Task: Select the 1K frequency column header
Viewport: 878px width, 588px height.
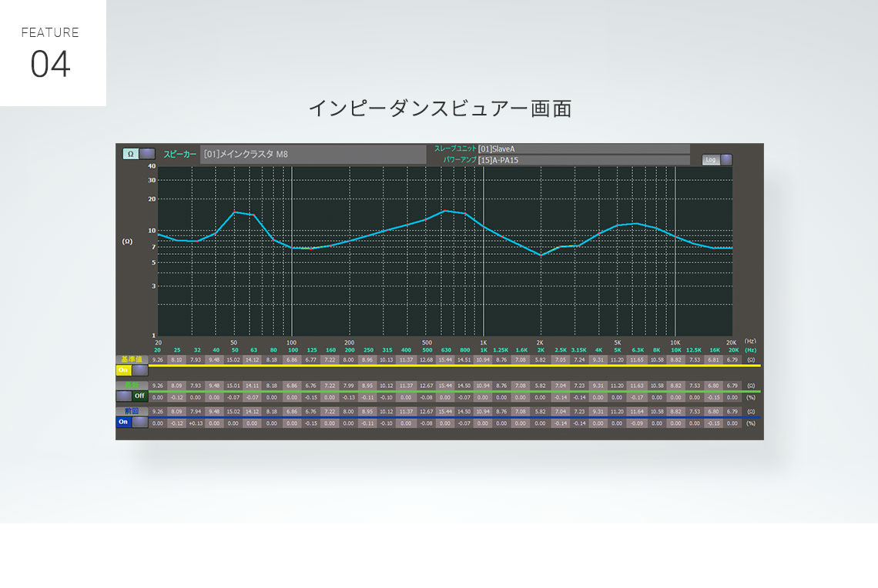Action: (x=483, y=349)
